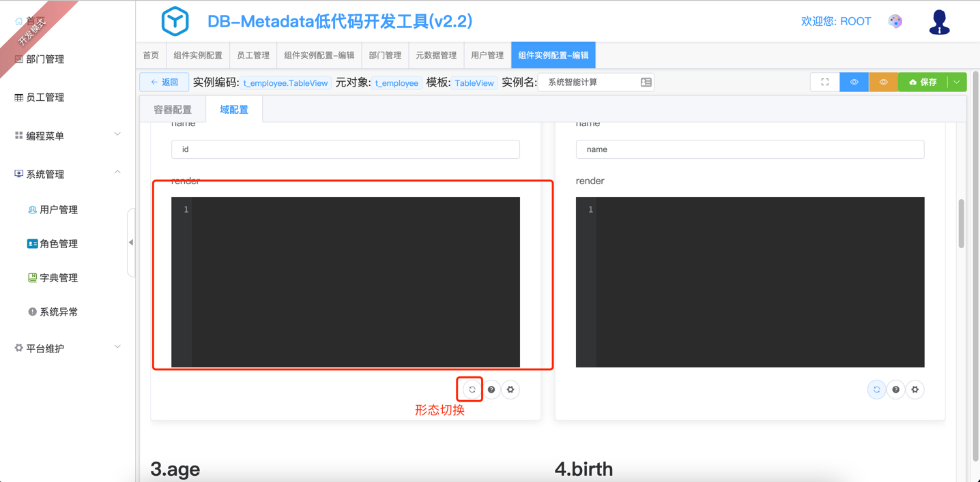Click the user avatar icon
Screen dimensions: 980x482
pyautogui.click(x=939, y=22)
